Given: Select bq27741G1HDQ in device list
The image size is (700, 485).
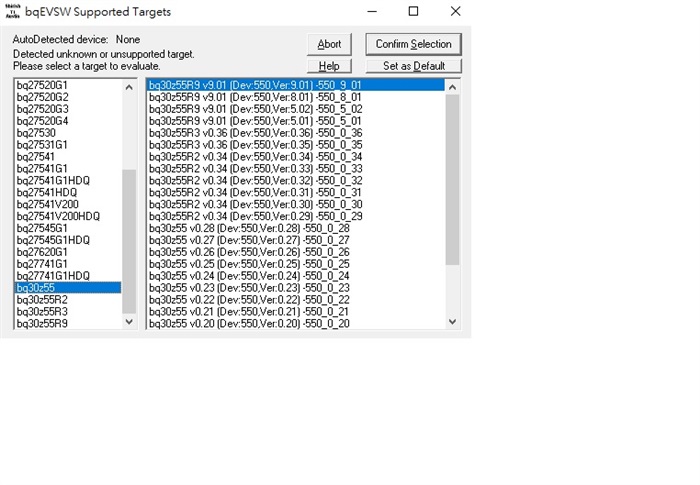Looking at the screenshot, I should [x=68, y=276].
